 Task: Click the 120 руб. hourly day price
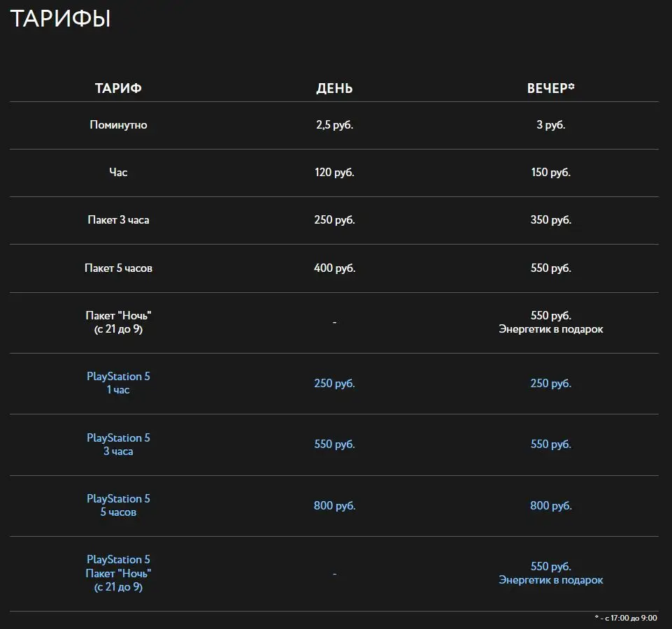tap(334, 173)
